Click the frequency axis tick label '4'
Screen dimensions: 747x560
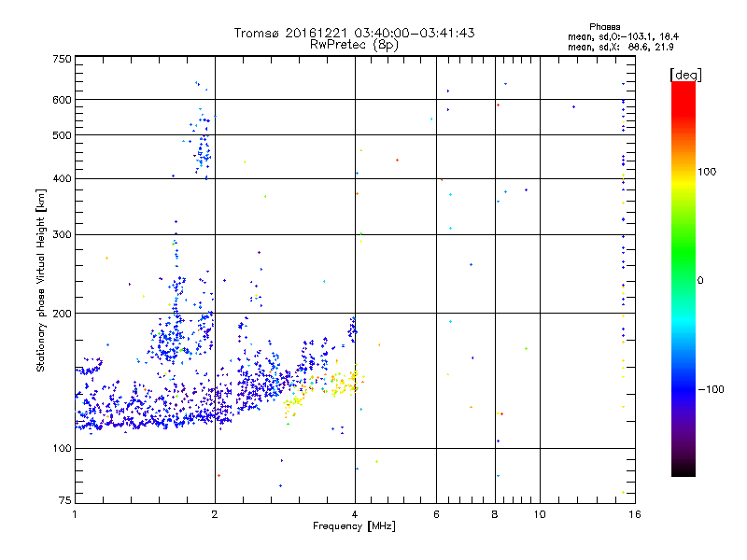point(355,514)
